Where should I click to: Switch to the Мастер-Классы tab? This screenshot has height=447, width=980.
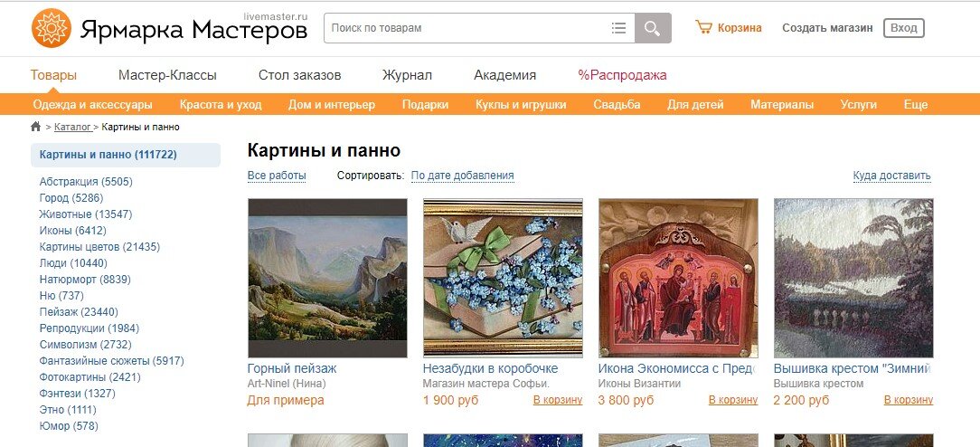click(167, 76)
